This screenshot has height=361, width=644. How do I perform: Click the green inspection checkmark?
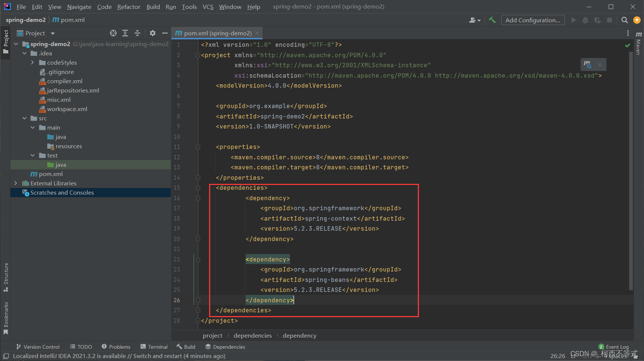(x=628, y=45)
